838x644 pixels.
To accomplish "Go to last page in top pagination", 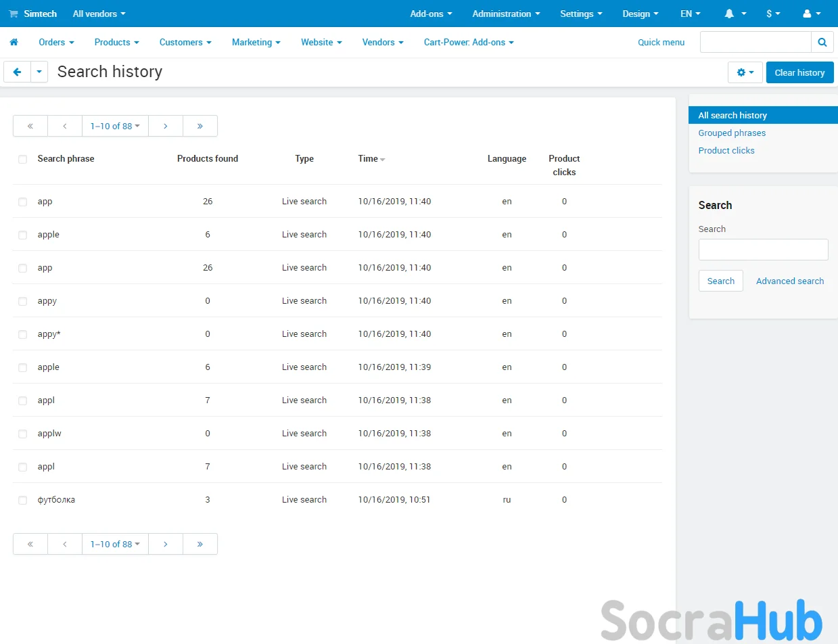I will pos(200,126).
